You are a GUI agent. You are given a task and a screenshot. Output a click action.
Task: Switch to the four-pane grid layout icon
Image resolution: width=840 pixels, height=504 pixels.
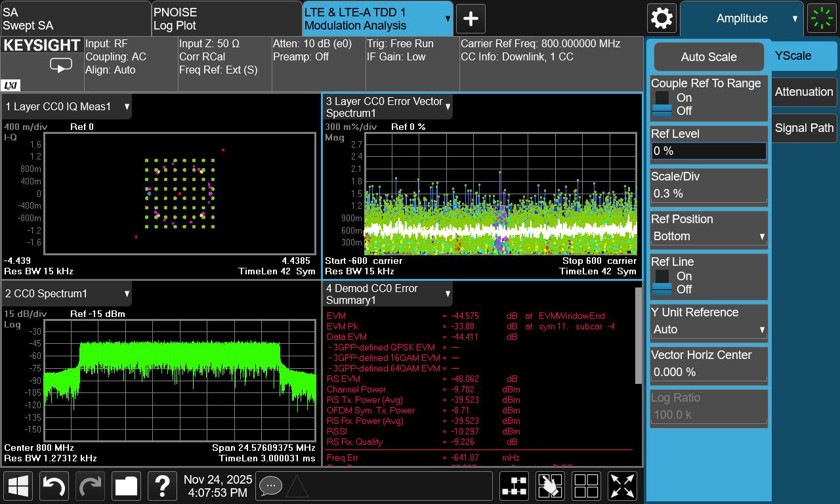click(587, 486)
